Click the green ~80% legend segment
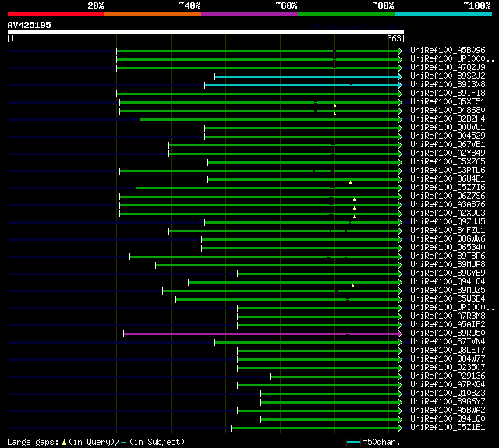The height and width of the screenshot is (448, 499). (x=346, y=14)
